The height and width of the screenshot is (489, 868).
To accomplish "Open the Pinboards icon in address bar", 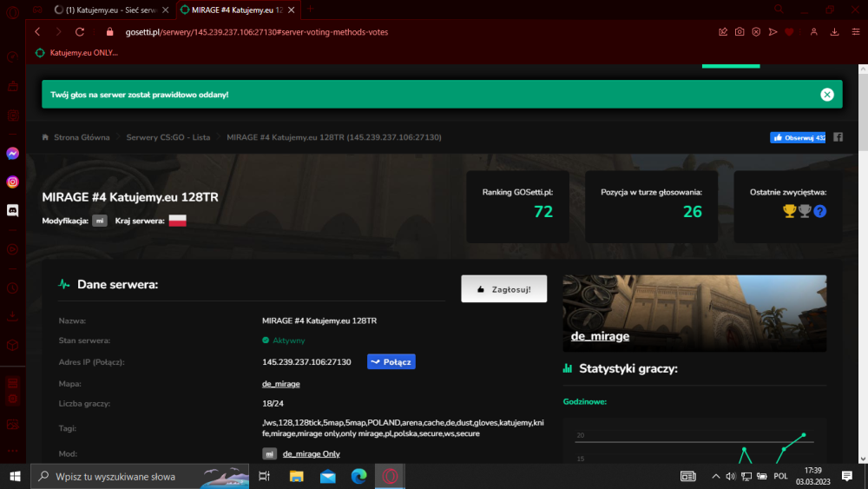I will click(723, 32).
